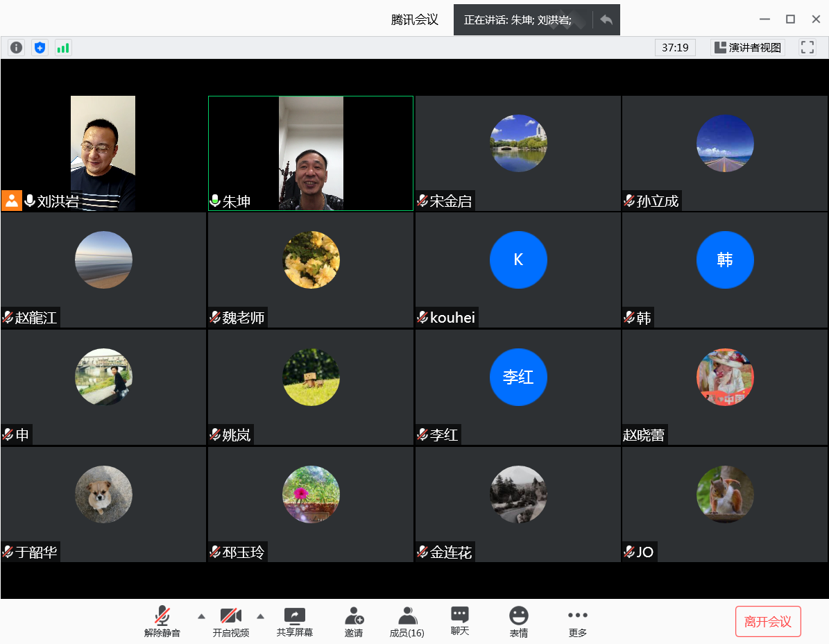Image resolution: width=829 pixels, height=644 pixels.
Task: Check the green network signal icon
Action: [63, 48]
